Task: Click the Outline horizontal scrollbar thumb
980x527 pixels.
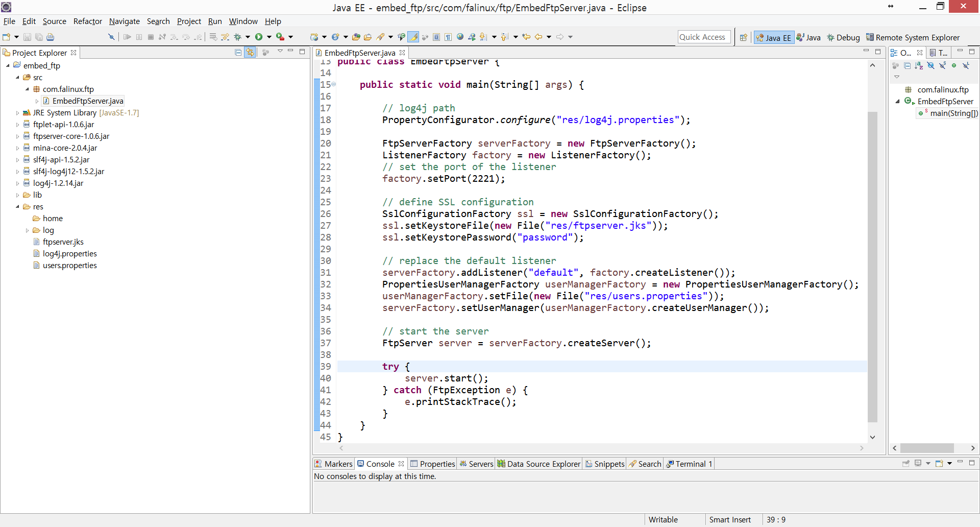Action: pos(927,448)
